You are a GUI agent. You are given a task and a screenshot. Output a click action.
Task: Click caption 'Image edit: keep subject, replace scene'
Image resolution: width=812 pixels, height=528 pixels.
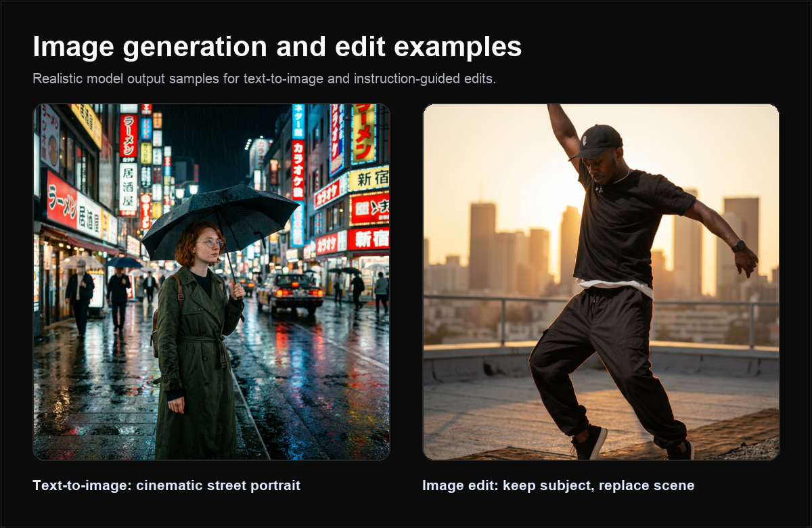pos(558,485)
